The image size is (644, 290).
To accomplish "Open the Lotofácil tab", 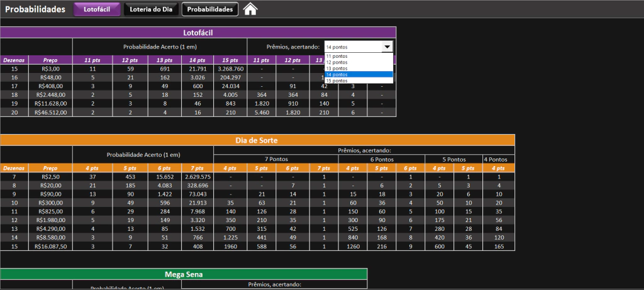I will pos(96,9).
